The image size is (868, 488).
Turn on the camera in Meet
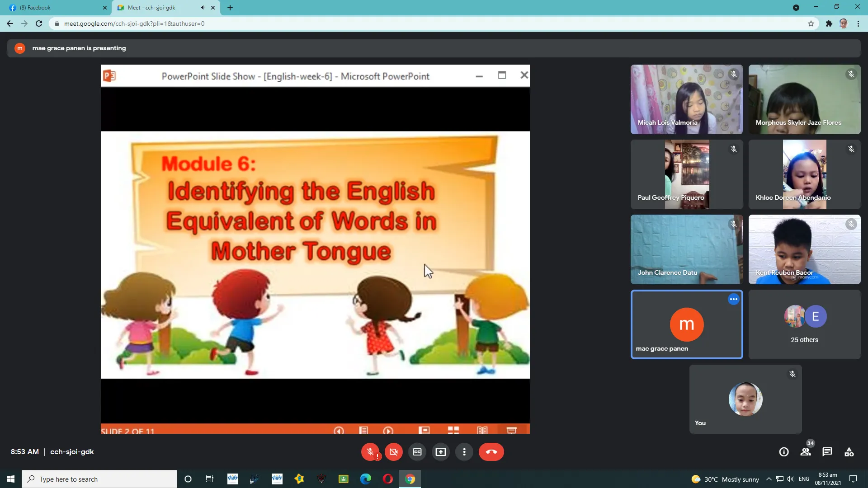click(394, 452)
